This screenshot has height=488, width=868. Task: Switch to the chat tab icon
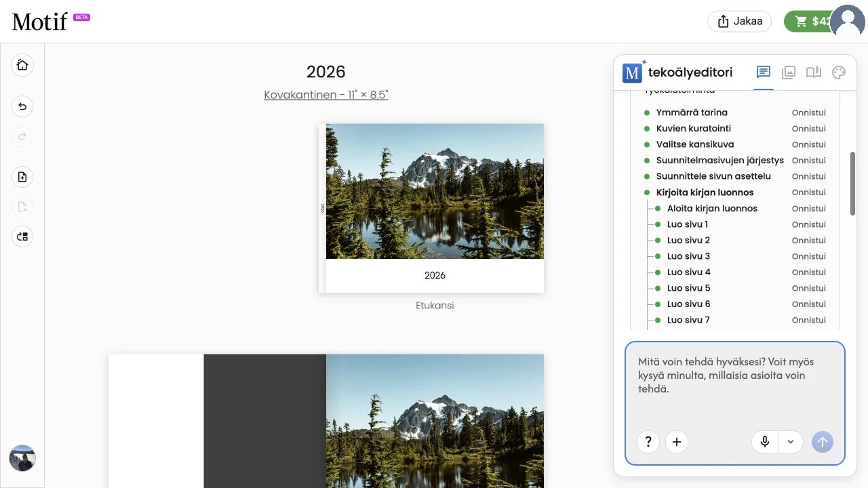(763, 73)
